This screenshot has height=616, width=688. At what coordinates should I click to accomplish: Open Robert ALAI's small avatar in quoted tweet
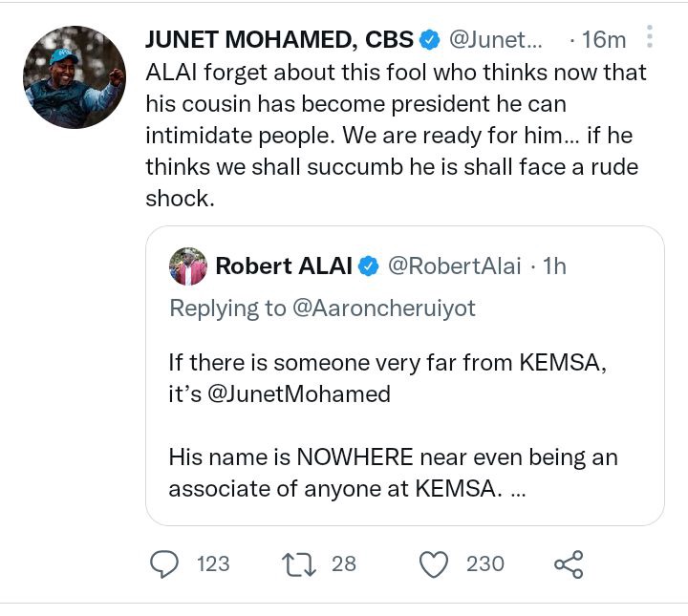click(188, 266)
